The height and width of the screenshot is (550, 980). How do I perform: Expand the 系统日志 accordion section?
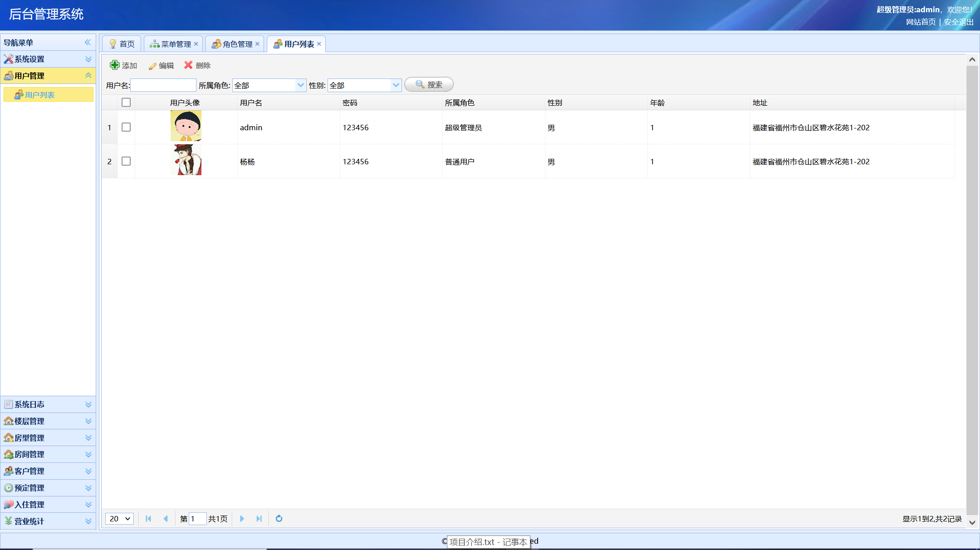tap(88, 404)
